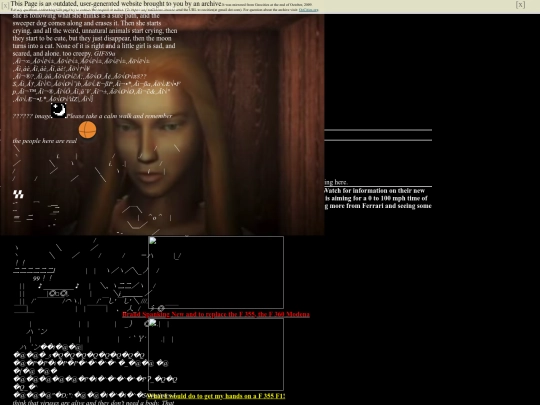This screenshot has width=540, height=405.
Task: Click the line 'None of it is right and a little girl is sad'
Action: [110, 46]
